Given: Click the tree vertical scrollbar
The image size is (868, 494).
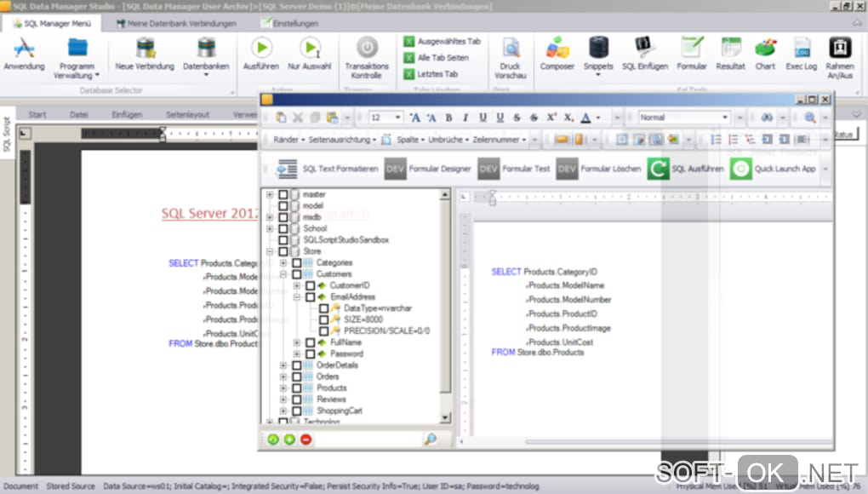Looking at the screenshot, I should (x=445, y=307).
